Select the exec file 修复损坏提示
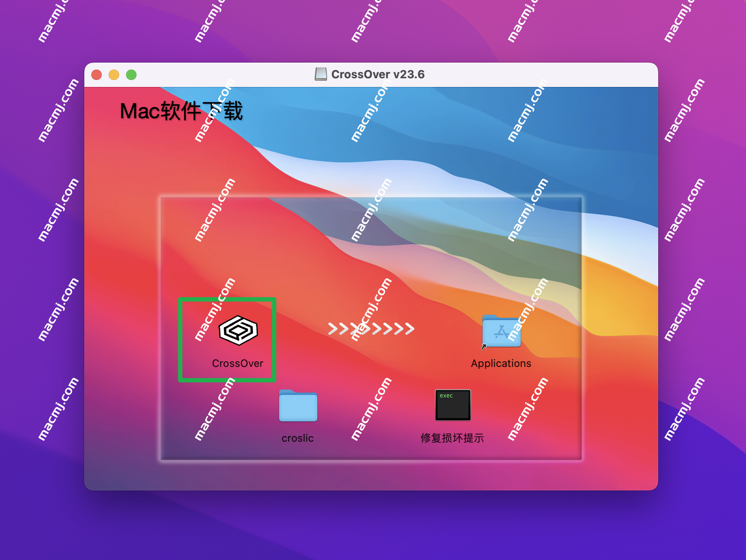This screenshot has height=560, width=746. coord(453,405)
